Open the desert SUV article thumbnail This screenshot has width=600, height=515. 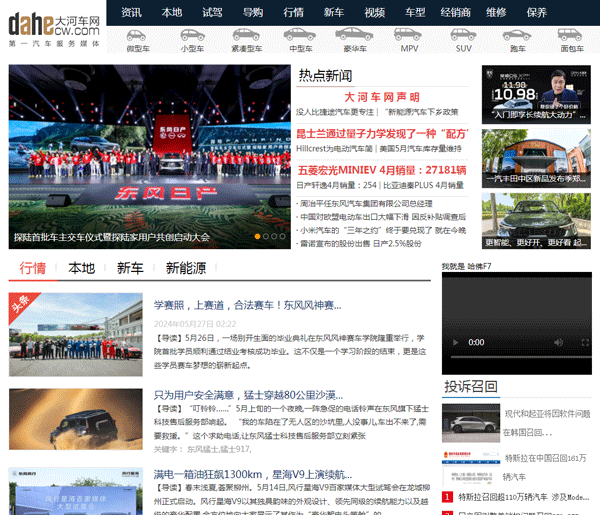(x=76, y=419)
